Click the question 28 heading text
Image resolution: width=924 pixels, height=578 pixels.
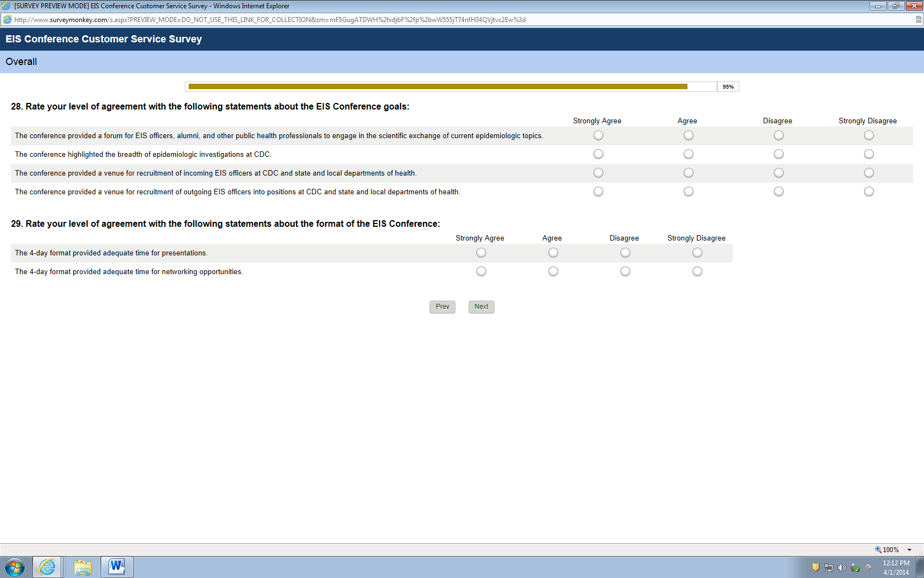[x=210, y=106]
